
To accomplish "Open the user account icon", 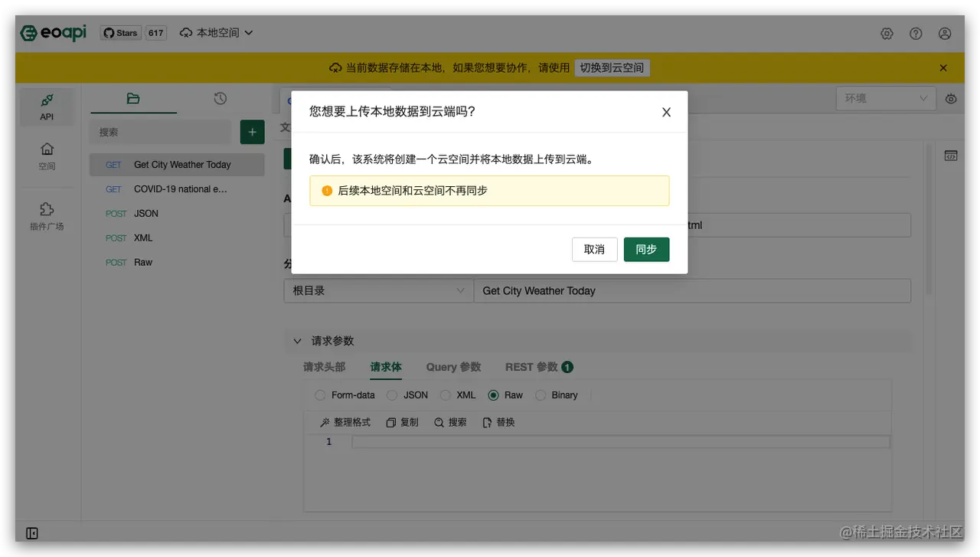I will [x=945, y=34].
